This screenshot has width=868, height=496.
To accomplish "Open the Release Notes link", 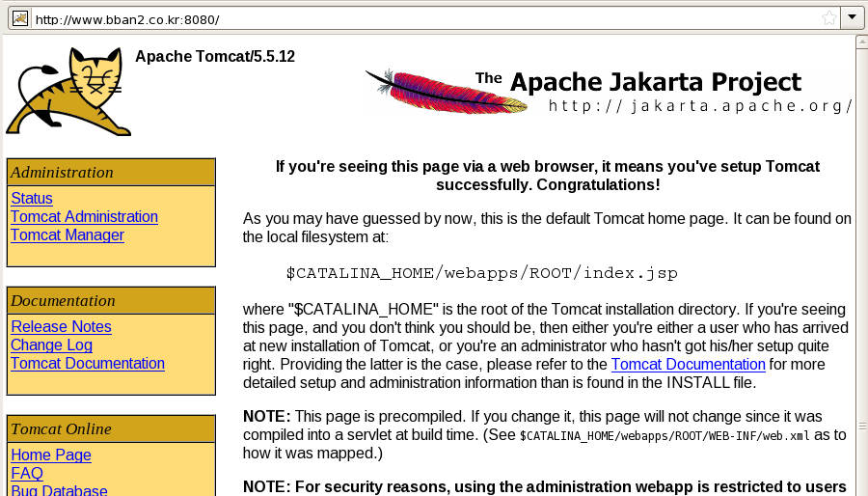I will click(x=61, y=326).
